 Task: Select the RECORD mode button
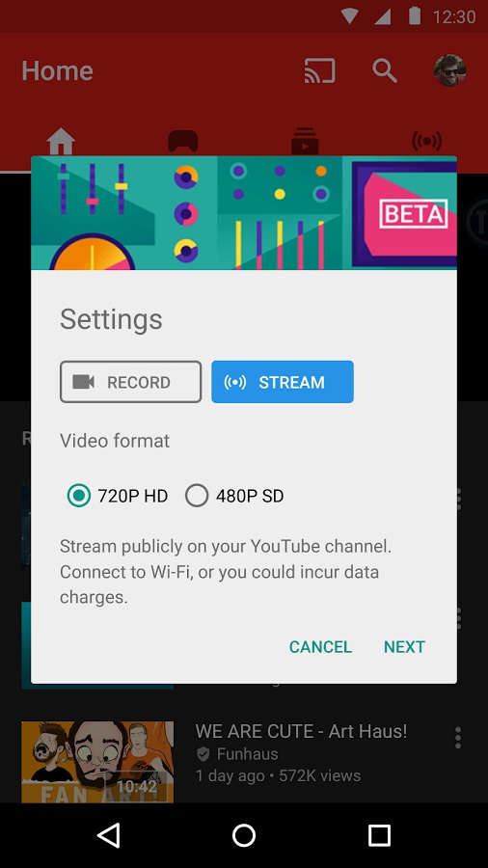[x=130, y=381]
